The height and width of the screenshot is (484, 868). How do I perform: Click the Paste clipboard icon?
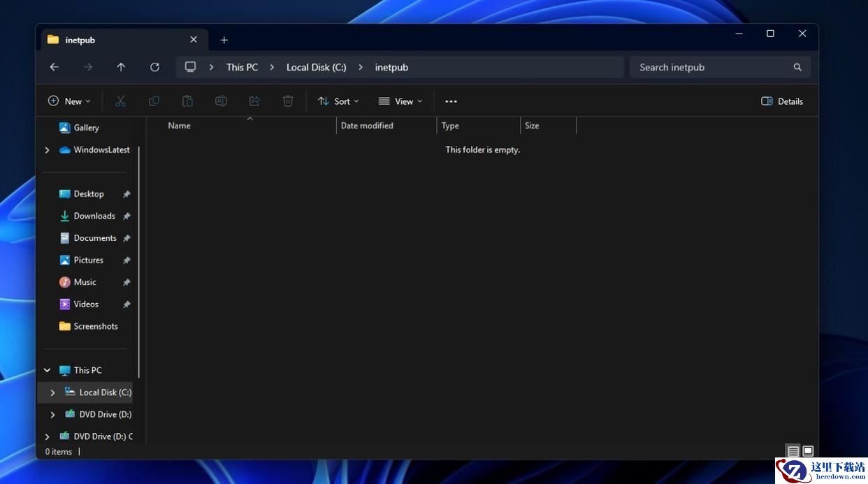click(x=187, y=101)
